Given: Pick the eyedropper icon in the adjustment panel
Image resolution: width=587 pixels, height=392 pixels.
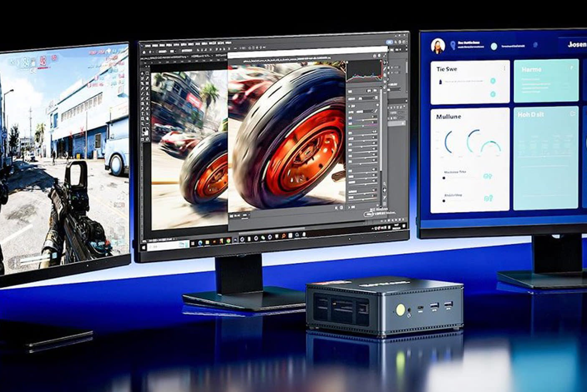Looking at the screenshot, I should (376, 111).
